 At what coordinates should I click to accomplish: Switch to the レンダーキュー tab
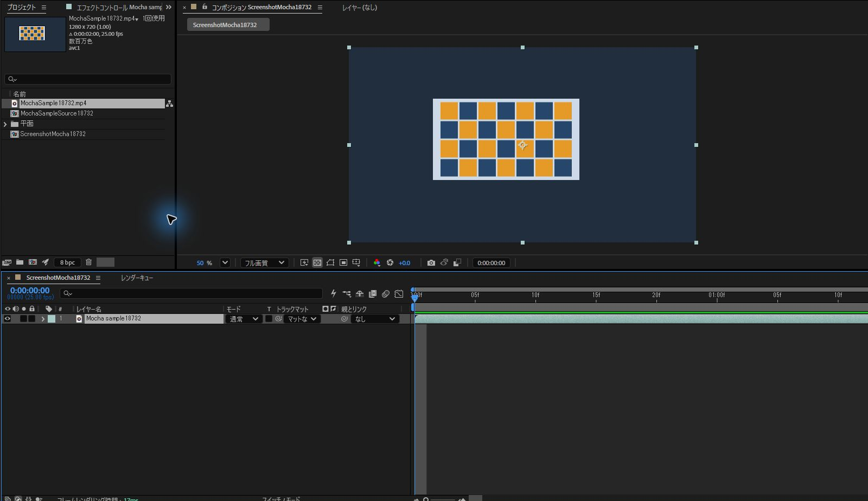(x=137, y=278)
